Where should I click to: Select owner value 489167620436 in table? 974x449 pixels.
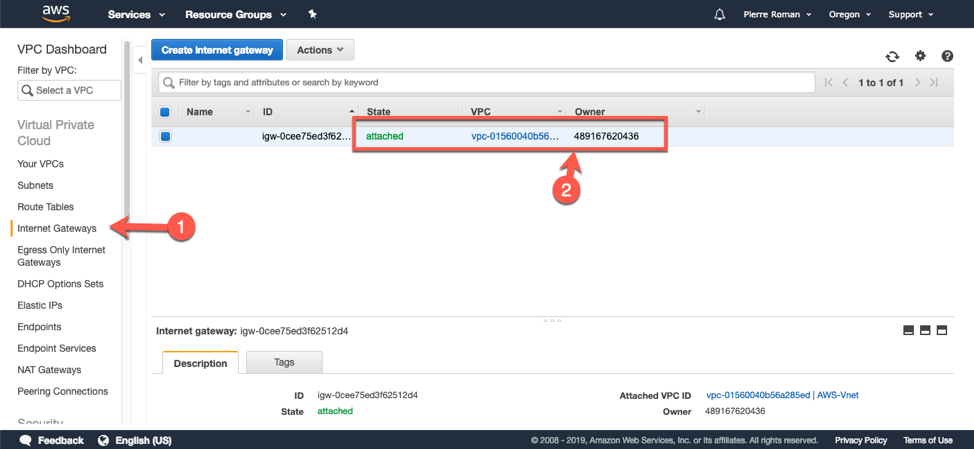[606, 136]
